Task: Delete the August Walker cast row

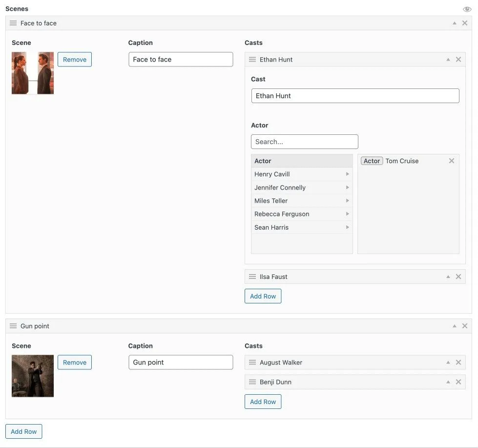Action: pyautogui.click(x=458, y=363)
